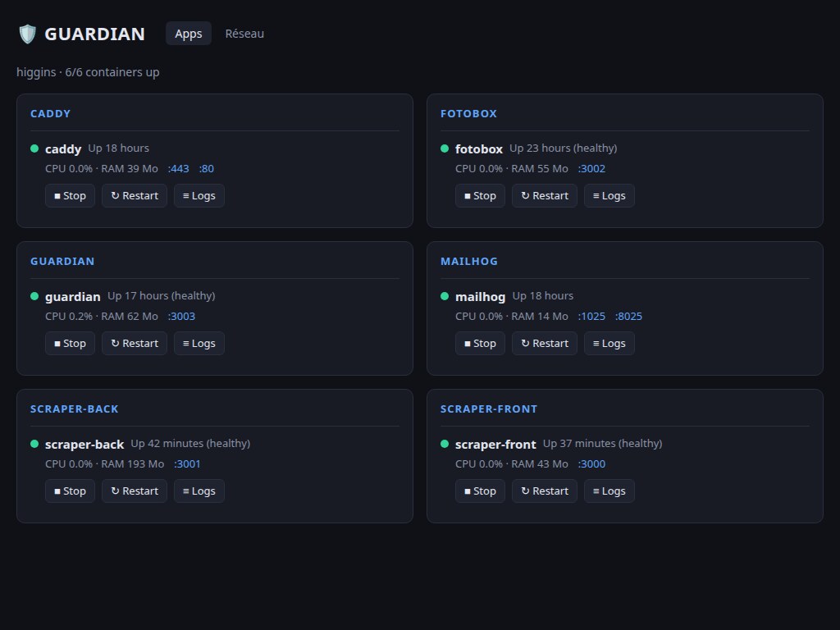
Task: Click the 'scraper-back' container name
Action: point(84,444)
